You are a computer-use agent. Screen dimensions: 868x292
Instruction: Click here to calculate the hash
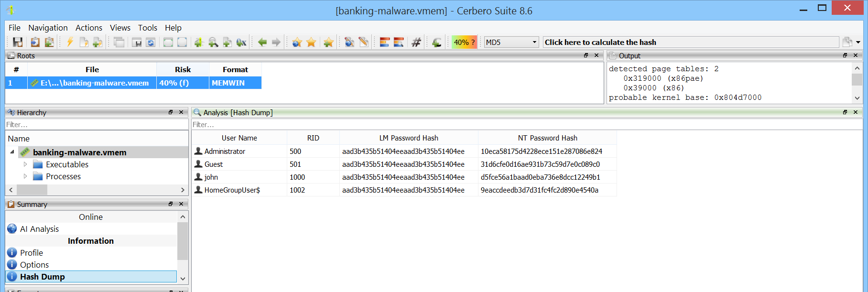click(690, 42)
